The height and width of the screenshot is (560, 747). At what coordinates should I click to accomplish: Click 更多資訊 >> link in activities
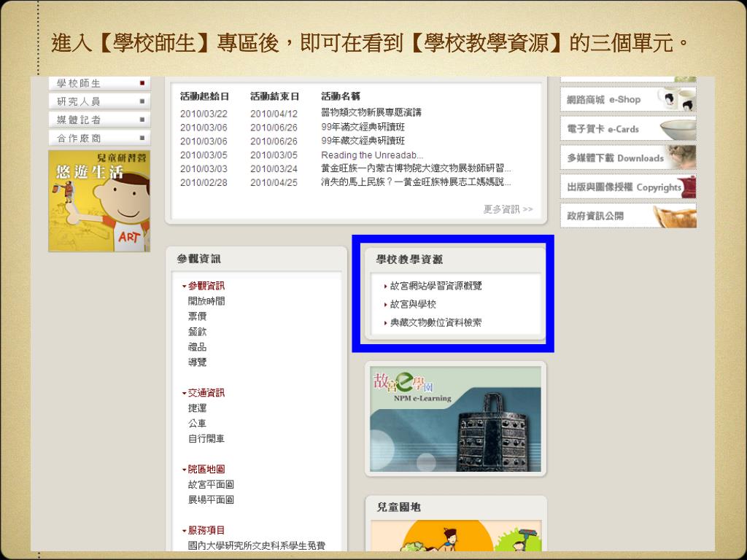click(x=508, y=209)
